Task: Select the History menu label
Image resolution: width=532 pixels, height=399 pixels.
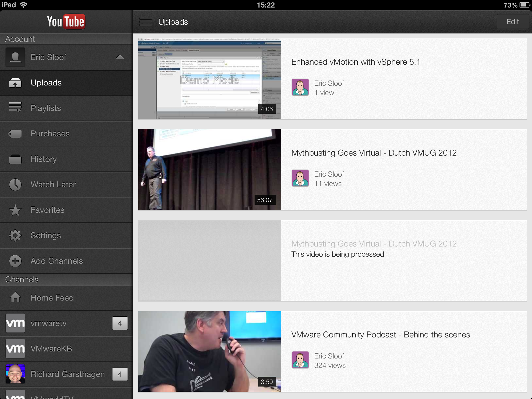Action: [44, 159]
